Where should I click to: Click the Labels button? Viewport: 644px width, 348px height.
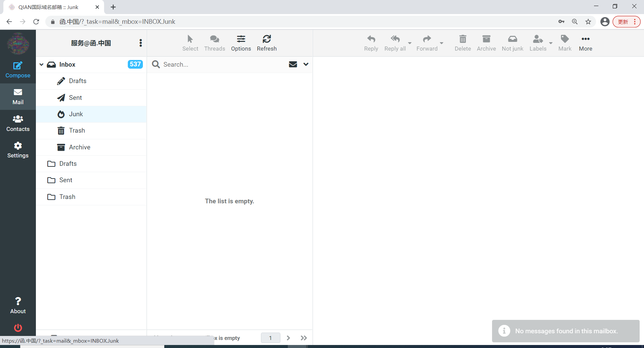pos(538,43)
